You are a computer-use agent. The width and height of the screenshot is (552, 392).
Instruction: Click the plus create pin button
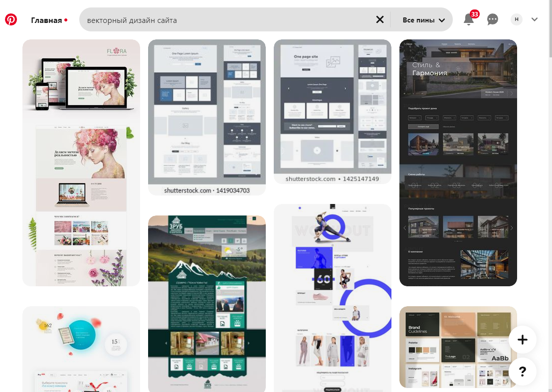(523, 340)
